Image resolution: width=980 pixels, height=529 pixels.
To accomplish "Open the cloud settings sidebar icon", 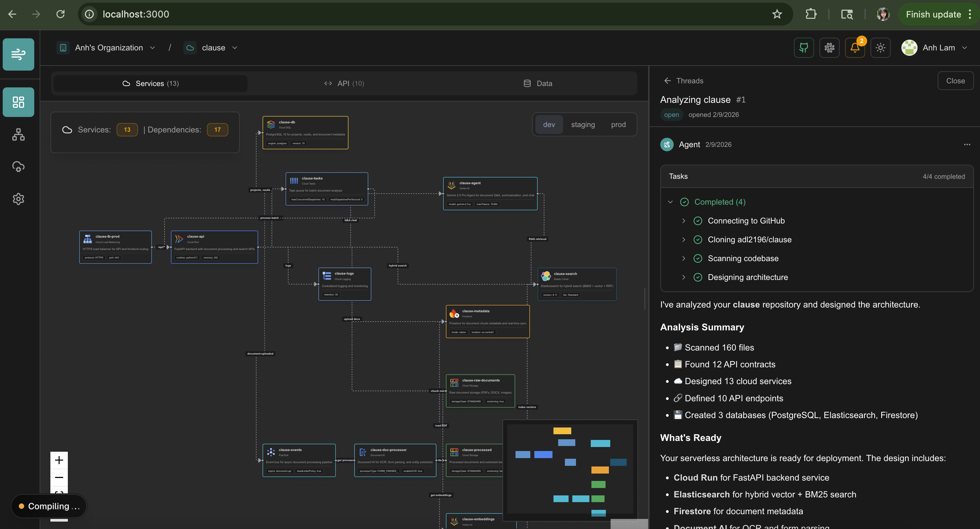I will coord(18,167).
